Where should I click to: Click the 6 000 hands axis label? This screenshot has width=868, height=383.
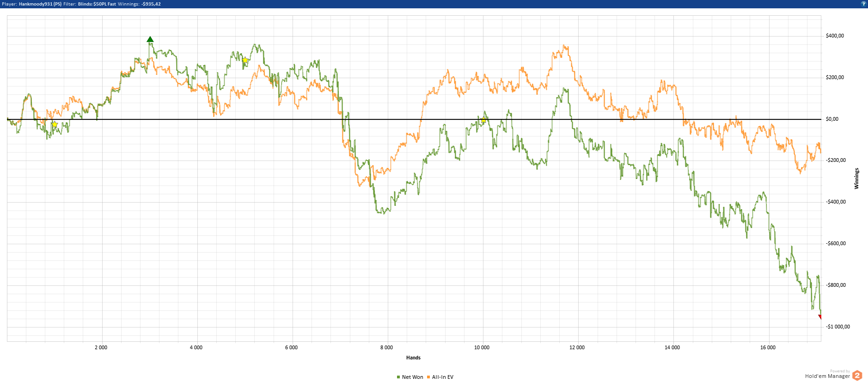point(291,347)
